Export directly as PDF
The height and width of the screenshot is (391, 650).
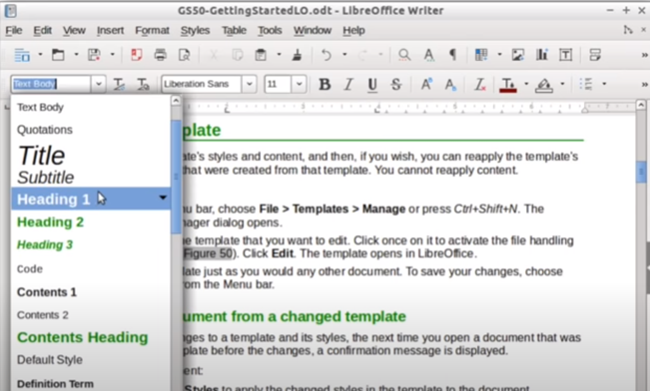[136, 55]
